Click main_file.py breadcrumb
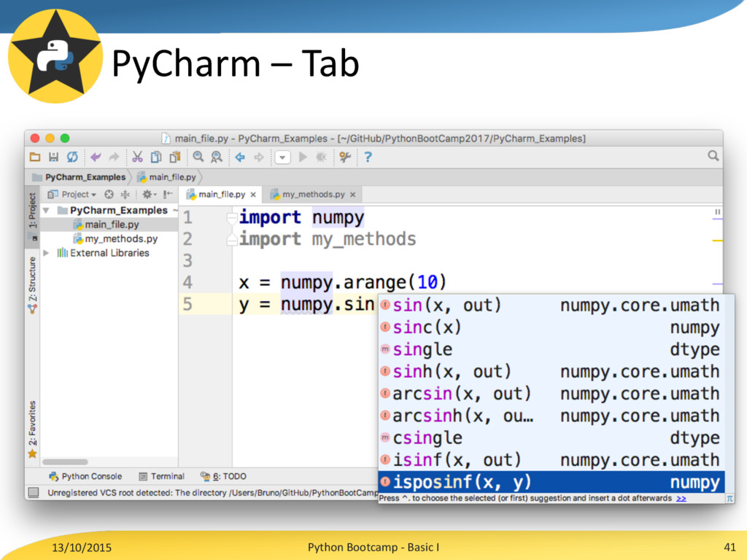The image size is (747, 560). 167,177
